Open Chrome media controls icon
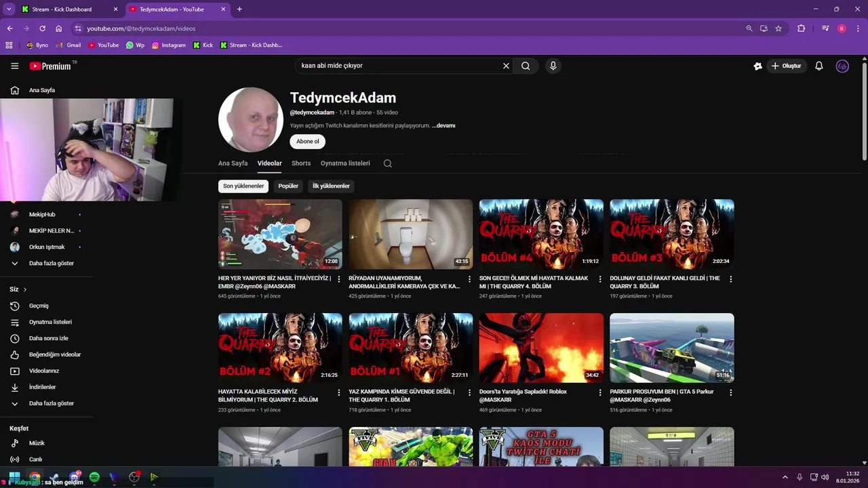The width and height of the screenshot is (868, 488). point(825,28)
